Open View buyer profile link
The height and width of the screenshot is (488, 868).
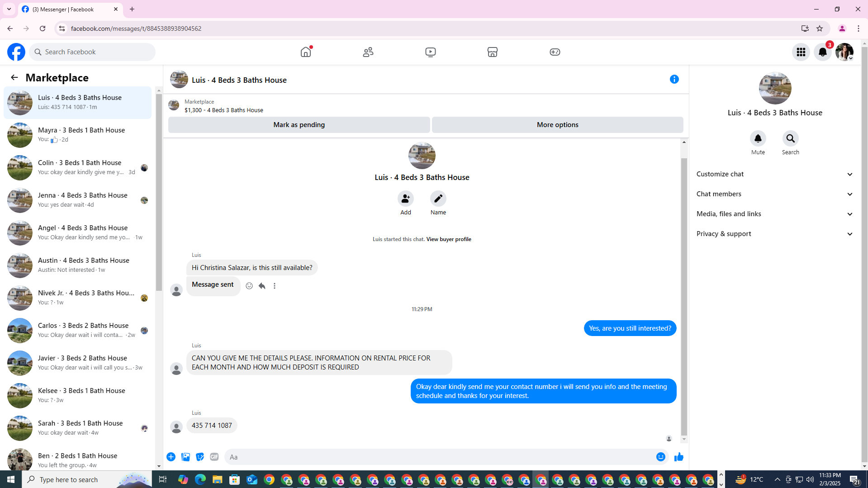449,239
